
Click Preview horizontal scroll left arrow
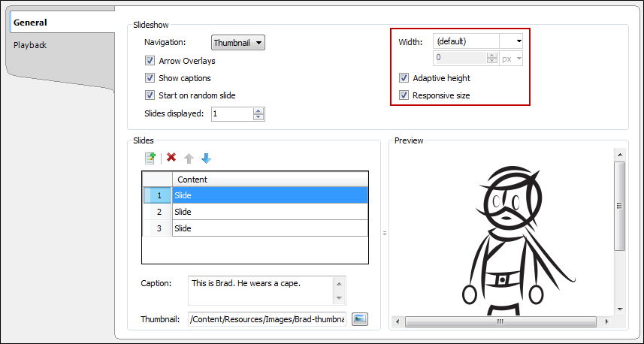click(398, 321)
